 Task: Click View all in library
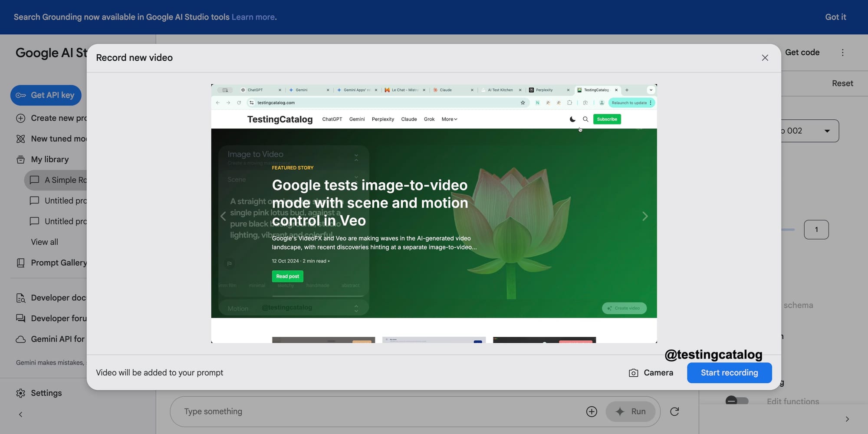[44, 242]
